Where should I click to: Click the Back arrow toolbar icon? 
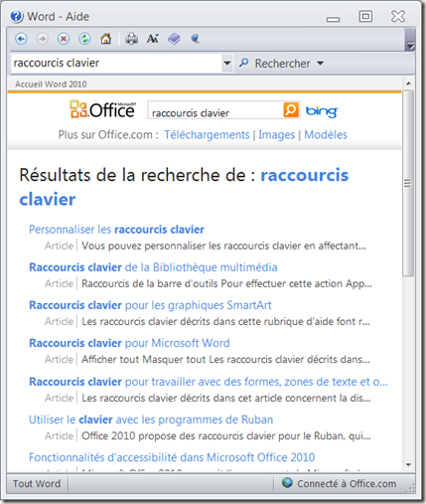[21, 39]
